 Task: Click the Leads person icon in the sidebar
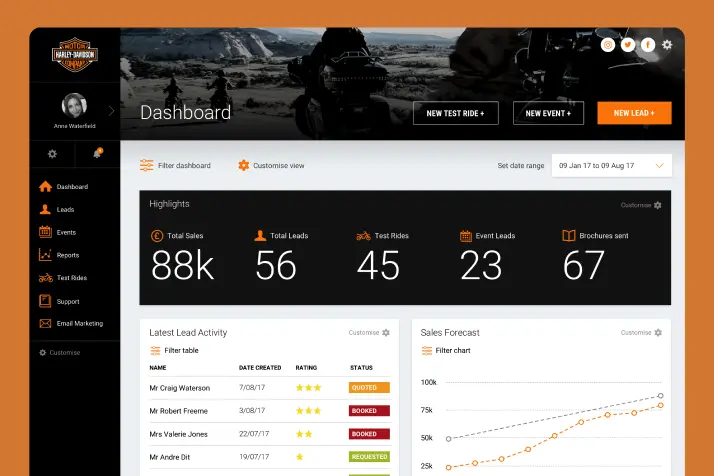[x=45, y=209]
